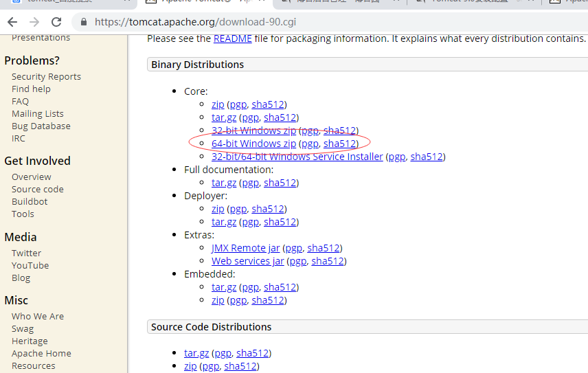Download the Embedded zip
This screenshot has height=373, width=588.
pos(218,300)
